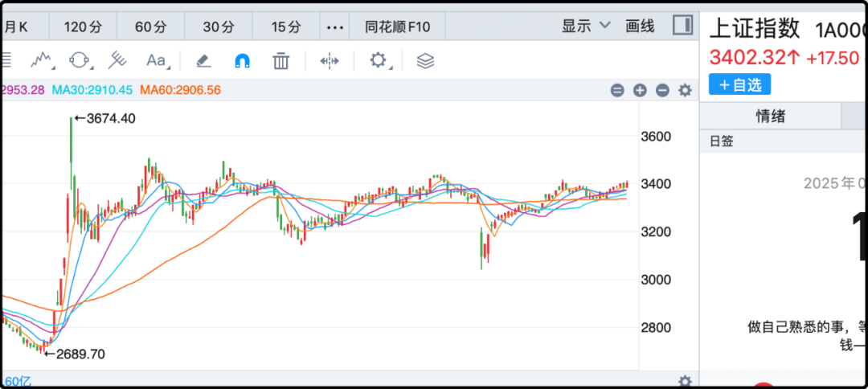Open the layers stack icon
The image size is (868, 389).
(x=425, y=60)
